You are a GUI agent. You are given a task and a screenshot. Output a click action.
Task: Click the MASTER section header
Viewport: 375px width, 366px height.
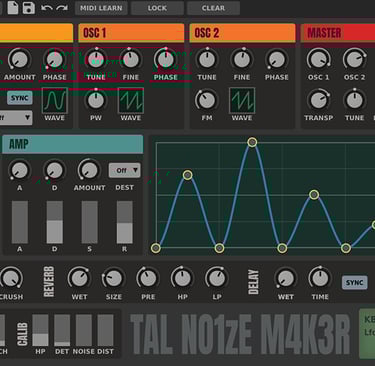pyautogui.click(x=338, y=33)
